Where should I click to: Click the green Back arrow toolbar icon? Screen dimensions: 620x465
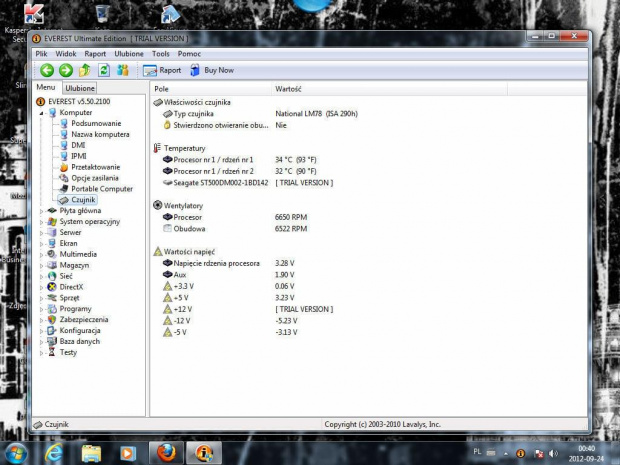[47, 70]
